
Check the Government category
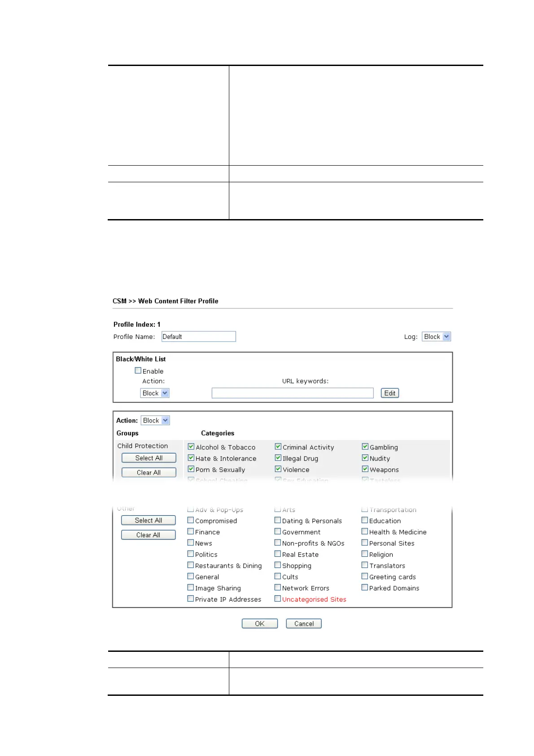pyautogui.click(x=278, y=532)
